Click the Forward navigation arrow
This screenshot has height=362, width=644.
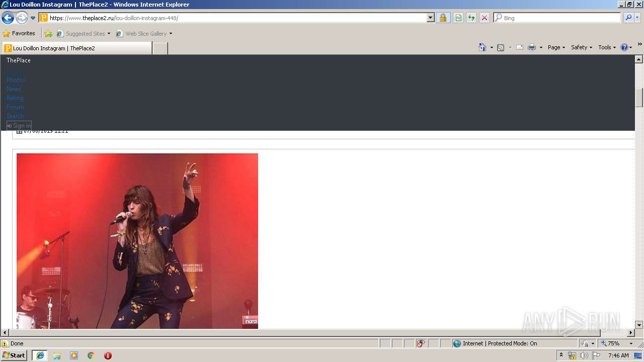tap(22, 18)
